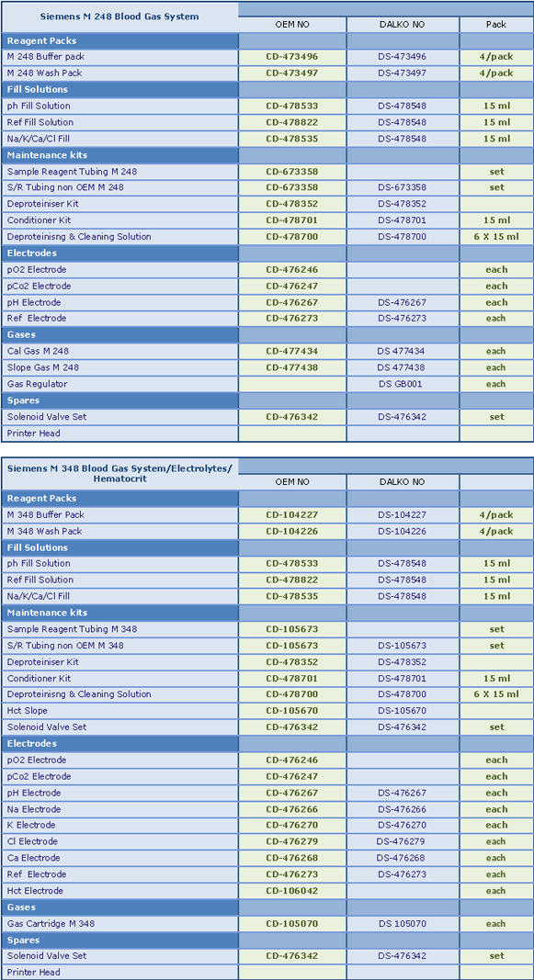Click the Siemens M 348 Blood Gas System heading
This screenshot has width=534, height=980.
pyautogui.click(x=119, y=474)
